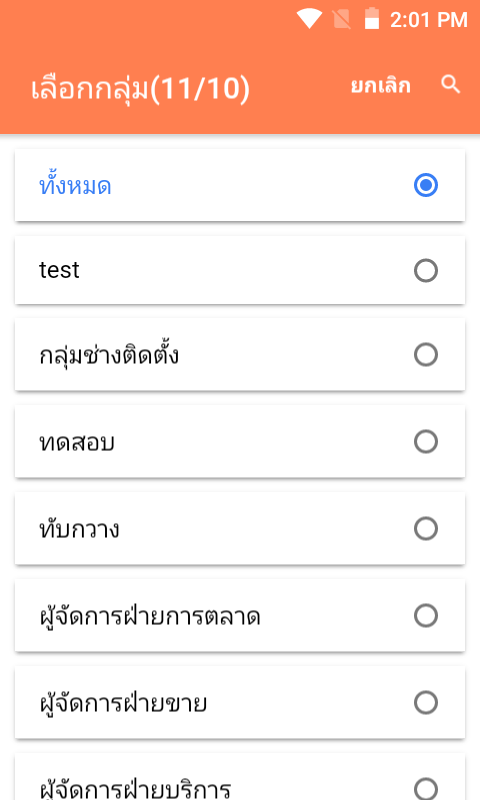Viewport: 480px width, 800px height.
Task: Choose the กลุ่มช่างติดตั้ง radio button
Action: [x=425, y=355]
